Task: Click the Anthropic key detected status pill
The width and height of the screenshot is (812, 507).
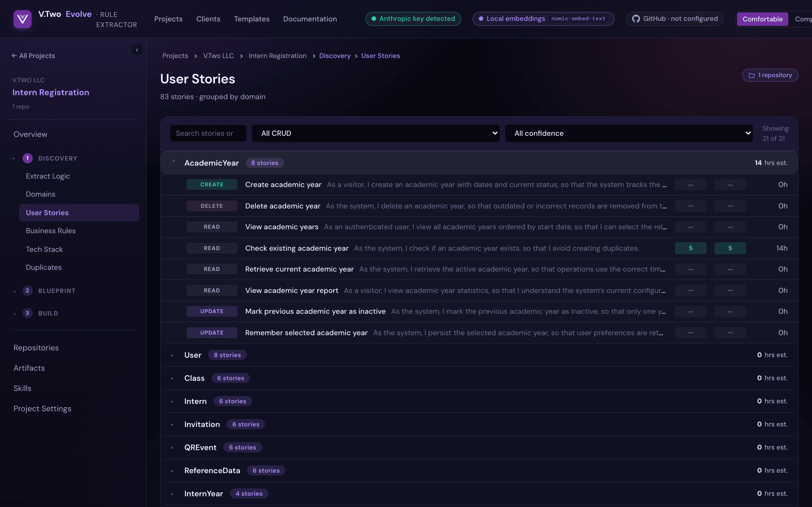Action: (413, 19)
